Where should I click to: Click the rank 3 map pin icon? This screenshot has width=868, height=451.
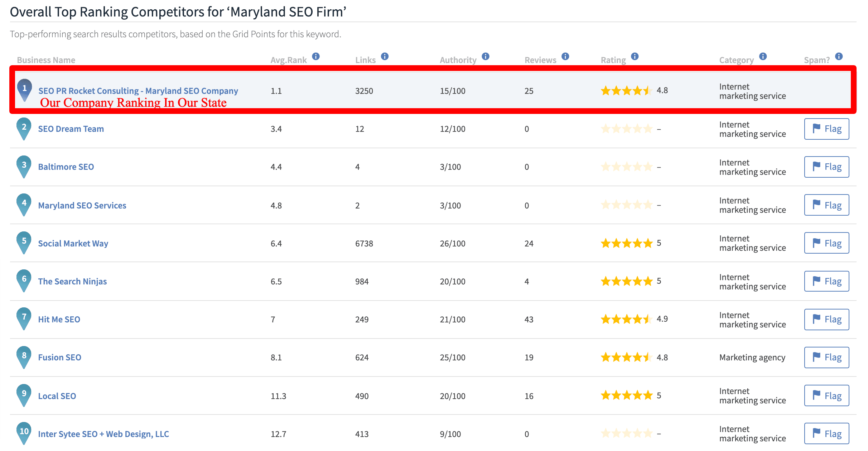tap(24, 167)
